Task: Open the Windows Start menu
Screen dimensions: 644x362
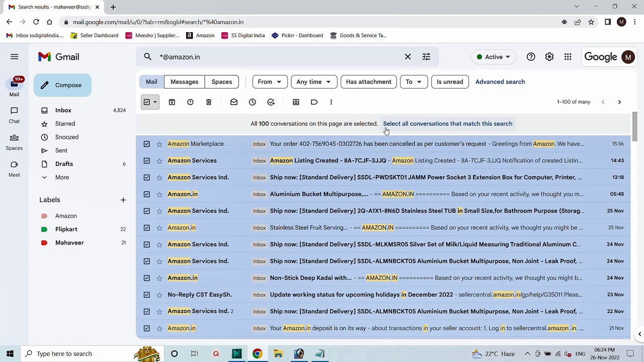Action: click(10, 353)
